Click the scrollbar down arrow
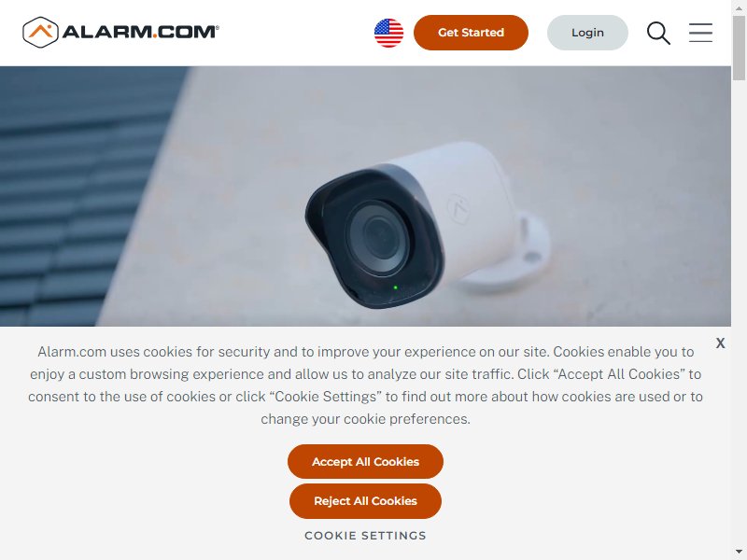This screenshot has width=747, height=560. (x=739, y=553)
